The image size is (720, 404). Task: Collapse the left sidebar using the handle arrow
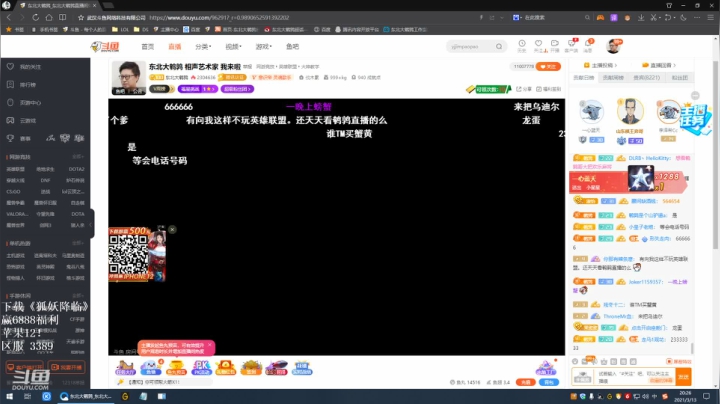[x=91, y=224]
